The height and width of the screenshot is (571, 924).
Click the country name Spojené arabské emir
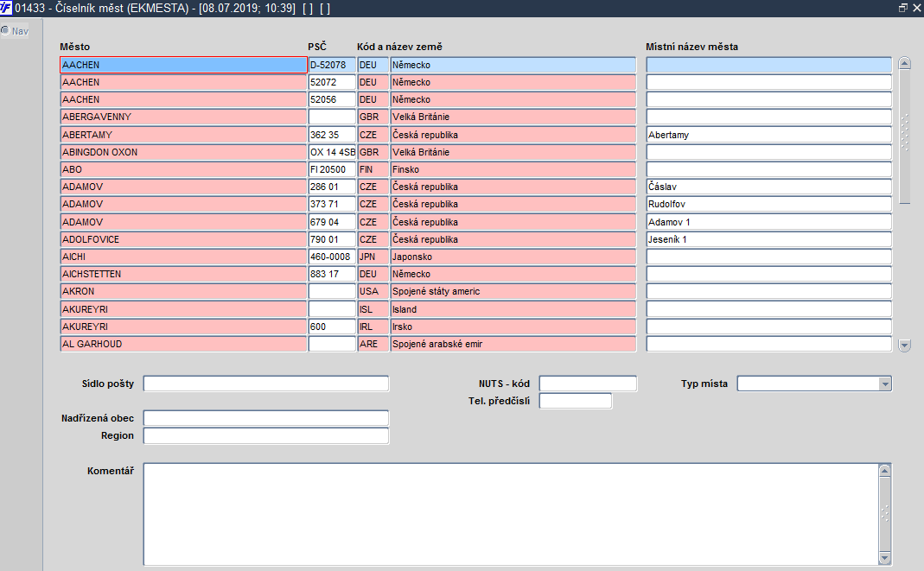[513, 344]
